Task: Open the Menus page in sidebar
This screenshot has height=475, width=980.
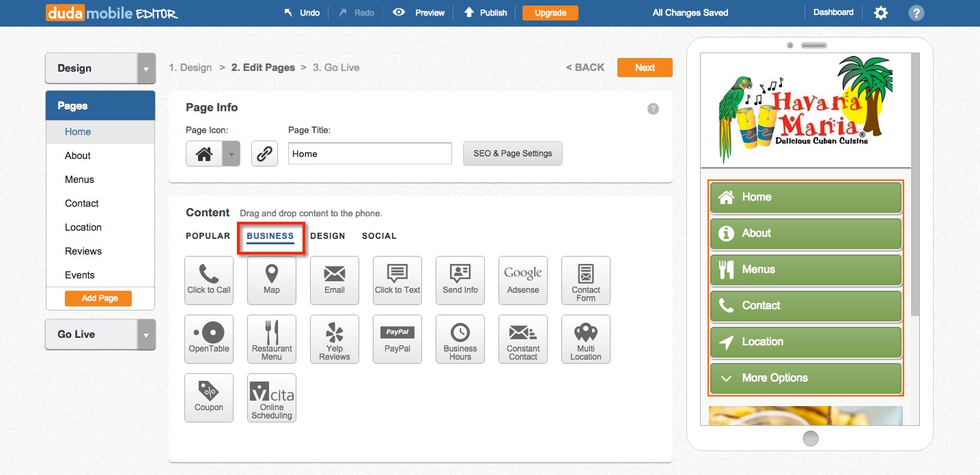Action: click(100, 179)
